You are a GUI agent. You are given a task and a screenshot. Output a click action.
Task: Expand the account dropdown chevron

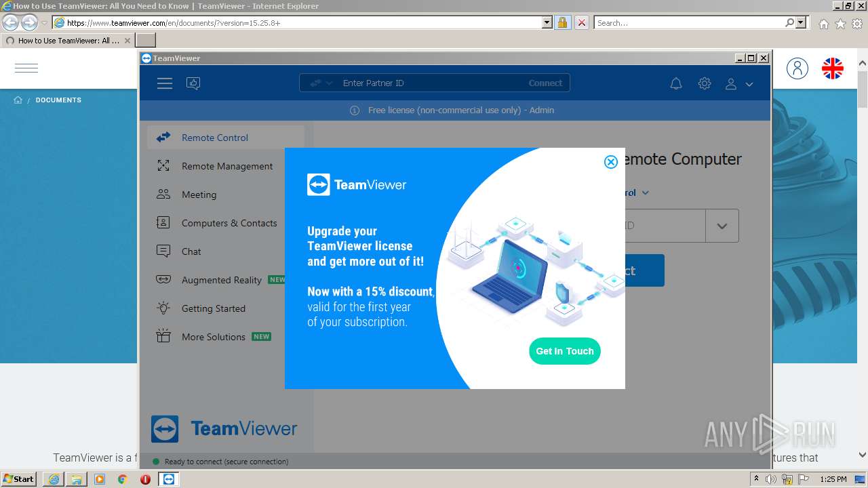pos(749,85)
